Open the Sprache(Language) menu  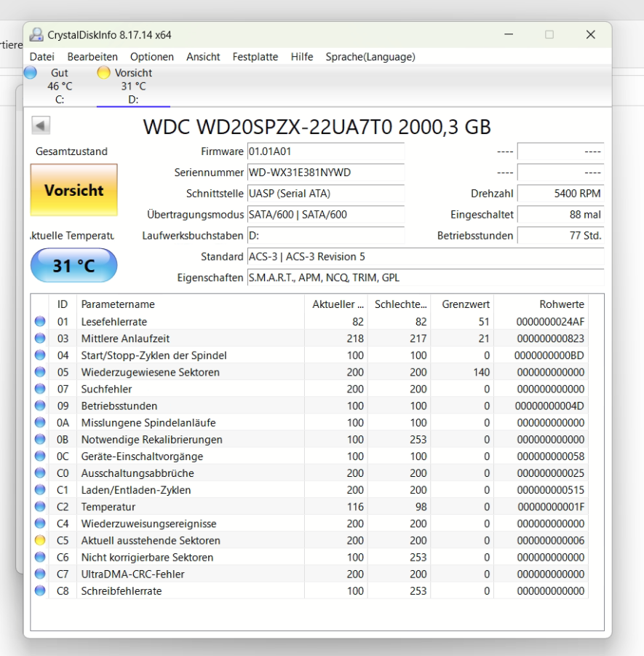[x=370, y=57]
